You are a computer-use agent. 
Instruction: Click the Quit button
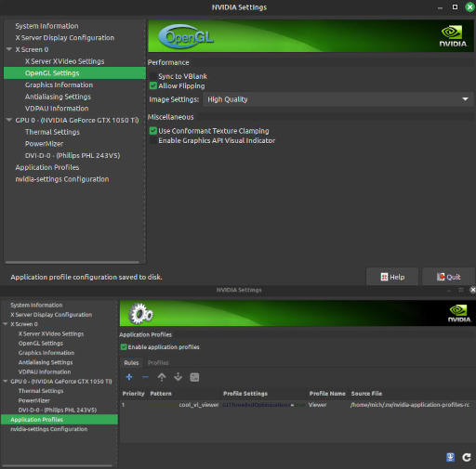coord(448,277)
